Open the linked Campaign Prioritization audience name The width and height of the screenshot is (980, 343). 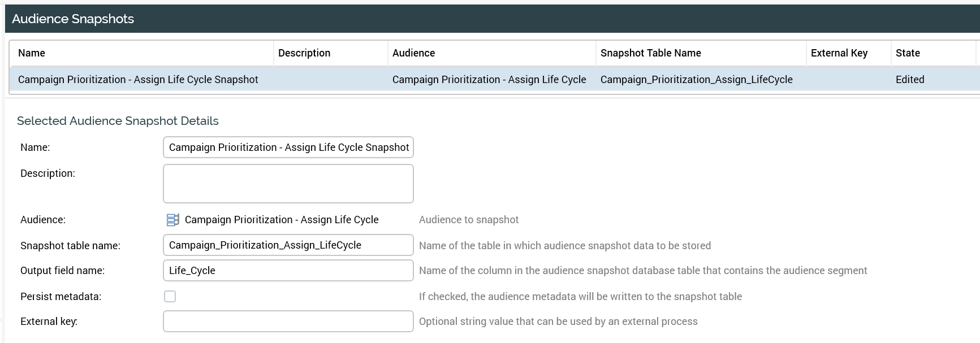(x=282, y=220)
